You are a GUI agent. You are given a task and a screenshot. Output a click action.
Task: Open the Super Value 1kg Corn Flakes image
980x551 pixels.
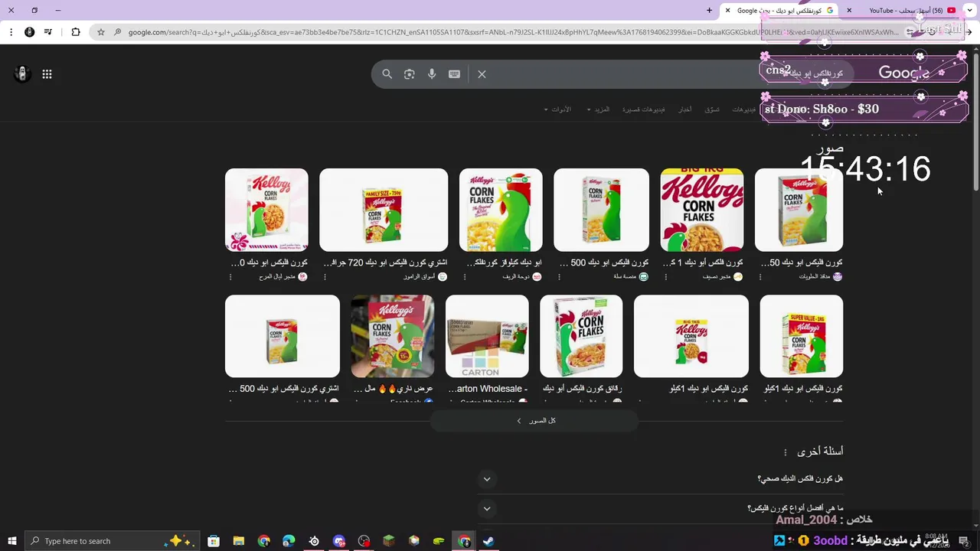click(x=802, y=336)
